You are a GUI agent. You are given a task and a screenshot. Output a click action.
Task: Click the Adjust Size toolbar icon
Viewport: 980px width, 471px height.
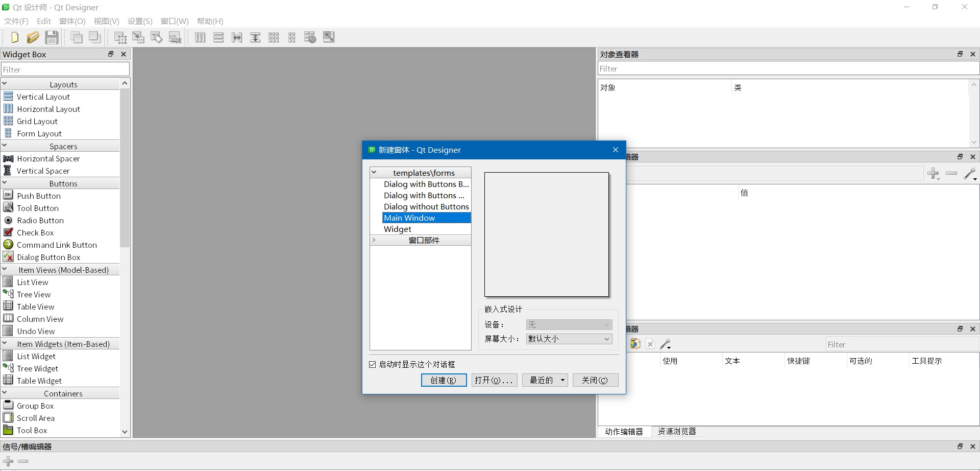point(329,37)
